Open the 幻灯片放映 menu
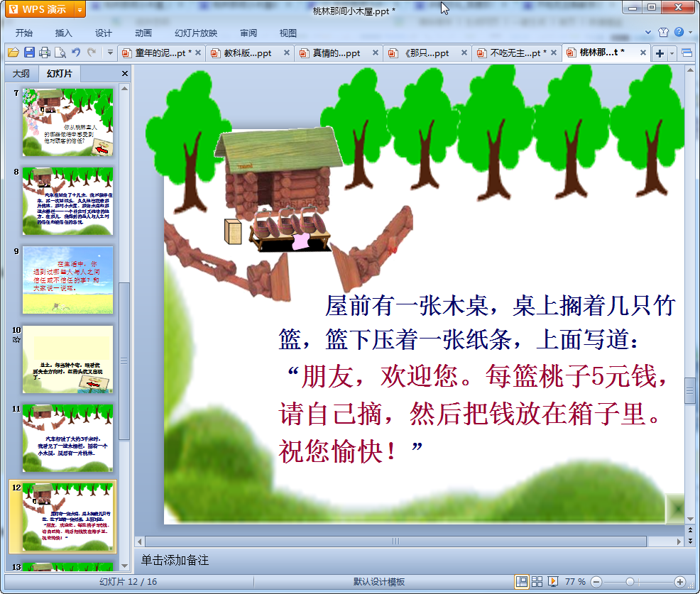700x594 pixels. (196, 33)
